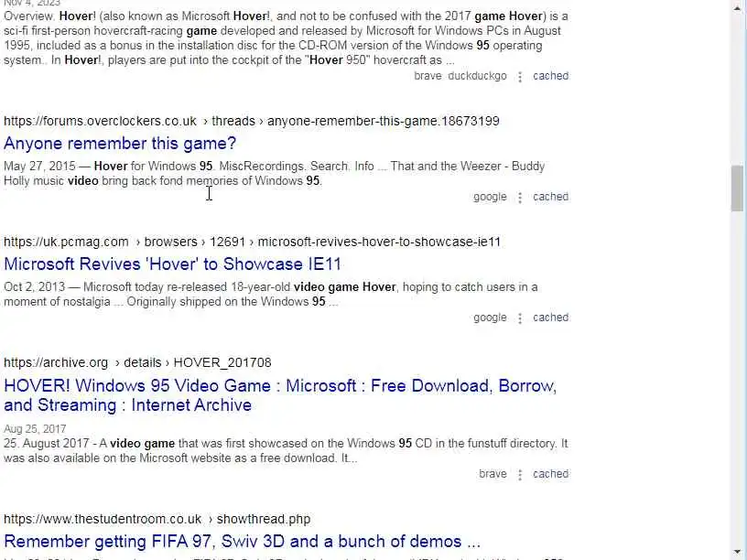This screenshot has width=747, height=560.
Task: Click the forums.overclockers.co.uk URL
Action: tap(100, 121)
